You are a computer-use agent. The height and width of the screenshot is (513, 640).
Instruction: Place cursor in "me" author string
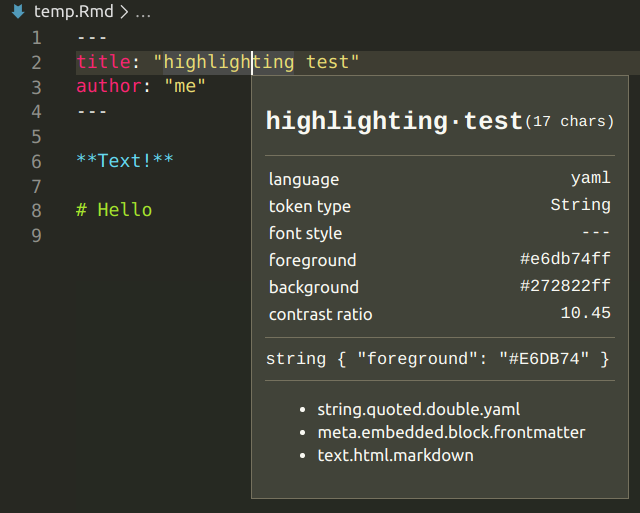tap(185, 87)
